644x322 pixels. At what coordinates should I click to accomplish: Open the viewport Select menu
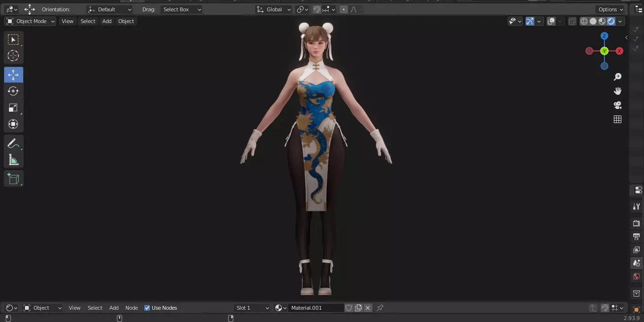(88, 21)
